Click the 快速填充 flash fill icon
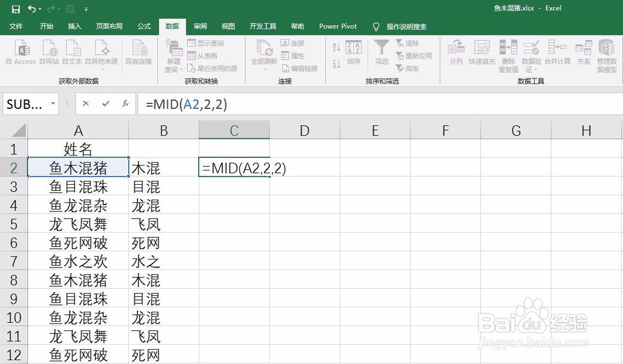The width and height of the screenshot is (623, 364). (482, 52)
